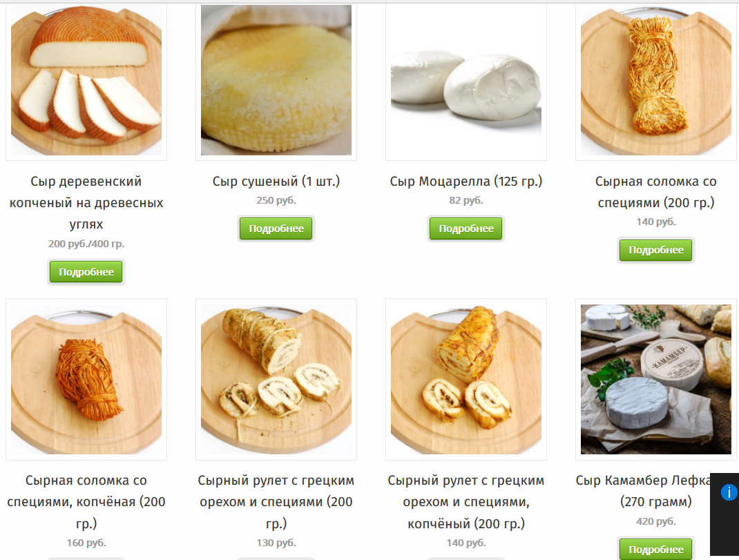Click the blue info icon
Screen dimensions: 739x560
(x=729, y=492)
